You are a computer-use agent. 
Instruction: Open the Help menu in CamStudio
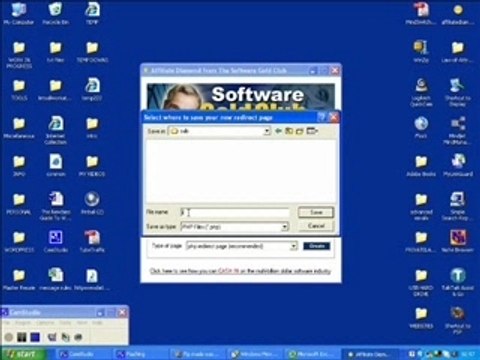tap(97, 323)
